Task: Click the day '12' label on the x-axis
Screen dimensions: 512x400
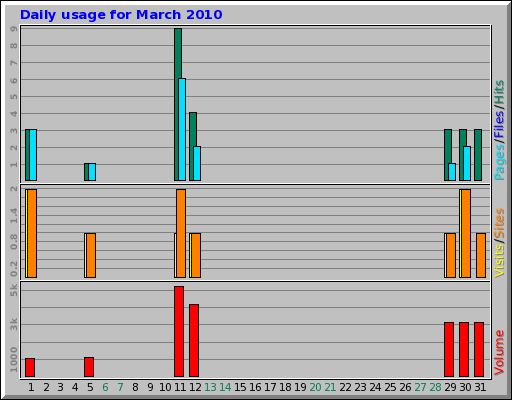Action: coord(195,387)
